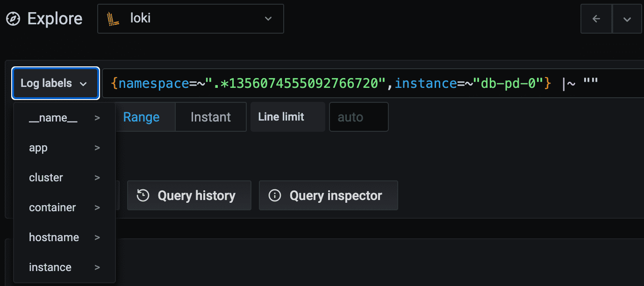Click the Loki datasource logo icon

(112, 19)
